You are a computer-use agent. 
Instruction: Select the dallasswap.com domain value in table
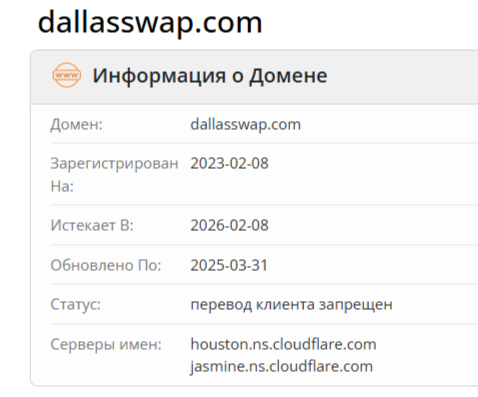[246, 125]
